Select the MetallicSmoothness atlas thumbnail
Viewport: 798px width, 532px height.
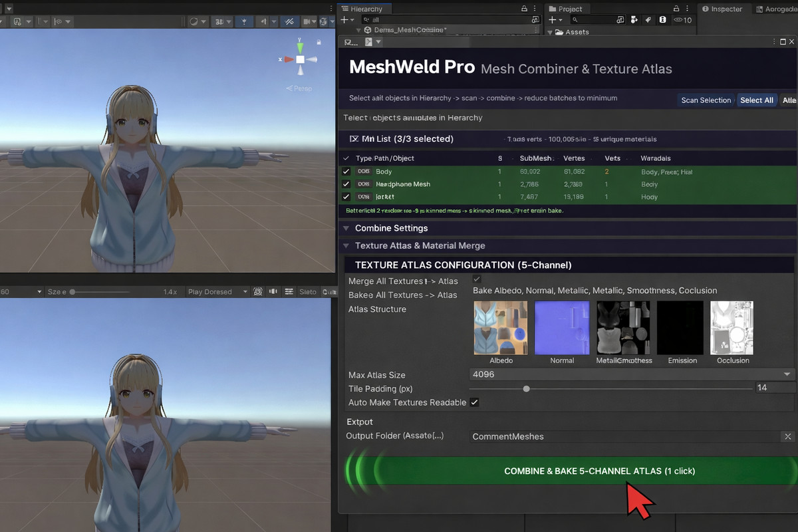click(623, 327)
